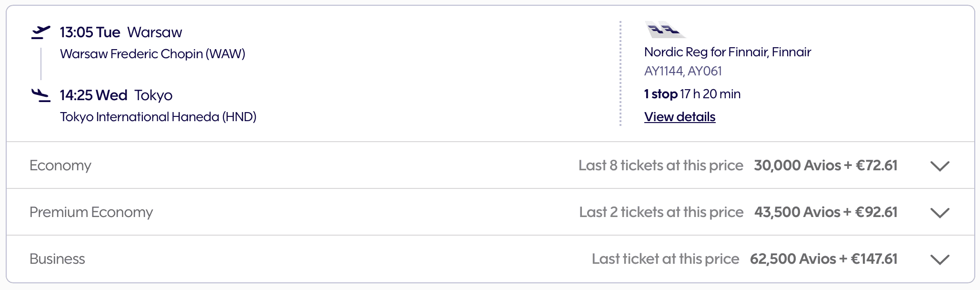Click the AY1144, AY061 flight numbers
Viewport: 980px width, 290px height.
[x=683, y=71]
